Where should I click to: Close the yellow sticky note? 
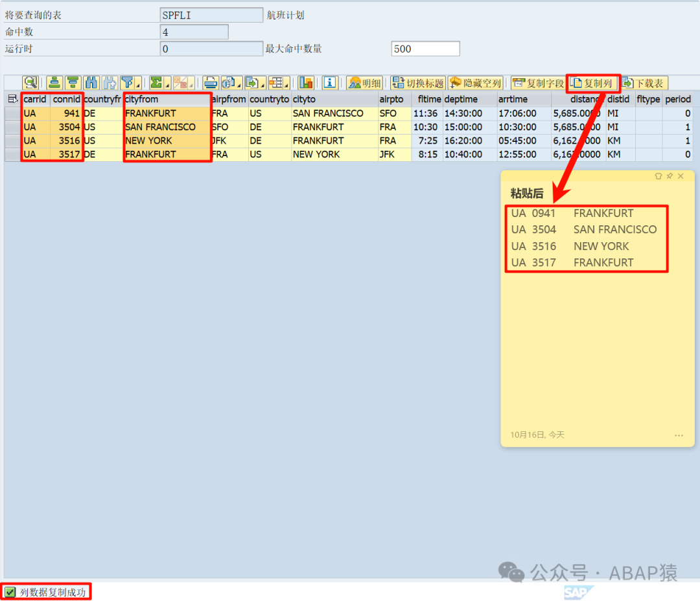tap(681, 176)
